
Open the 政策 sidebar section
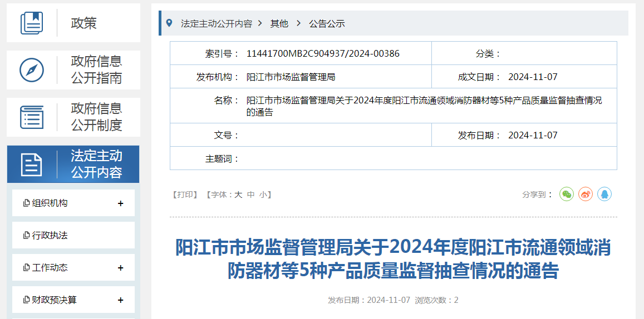(x=73, y=23)
